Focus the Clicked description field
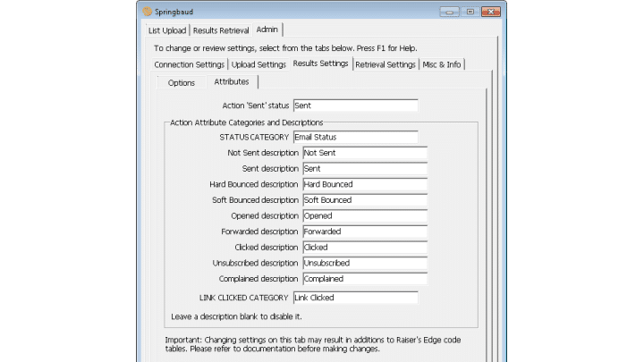Viewport: 644px width, 362px height. 365,248
